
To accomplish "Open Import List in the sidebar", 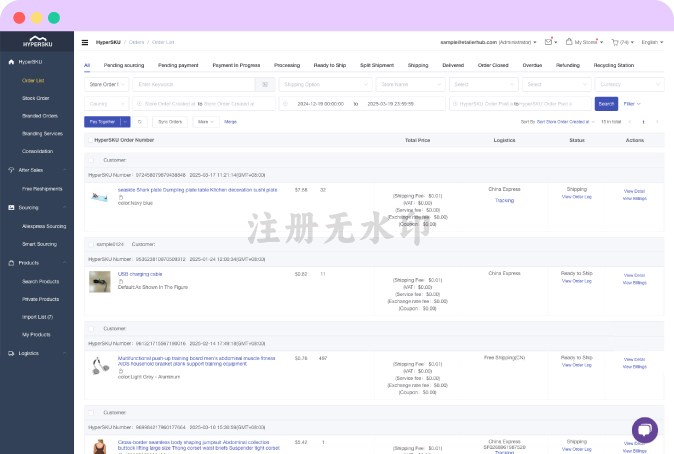I will (x=37, y=317).
